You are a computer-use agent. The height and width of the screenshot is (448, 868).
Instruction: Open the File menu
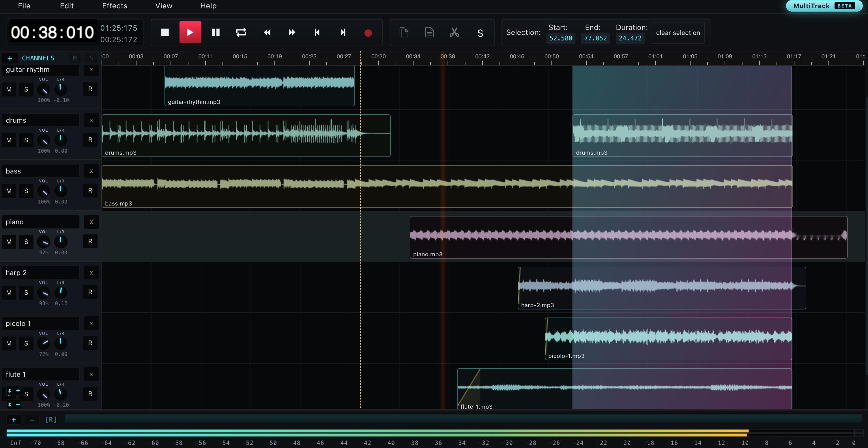pos(24,6)
